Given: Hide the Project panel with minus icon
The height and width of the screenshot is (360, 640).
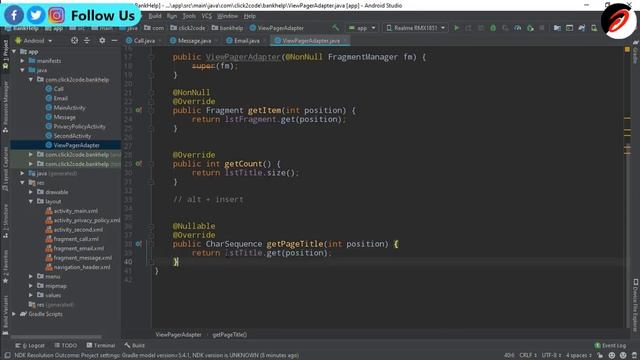Looking at the screenshot, I should coord(114,40).
